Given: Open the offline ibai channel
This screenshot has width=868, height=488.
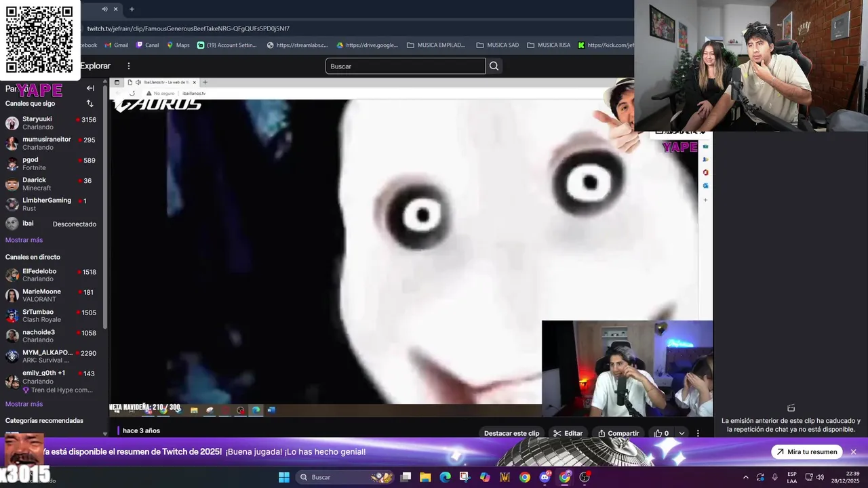Looking at the screenshot, I should (x=52, y=224).
